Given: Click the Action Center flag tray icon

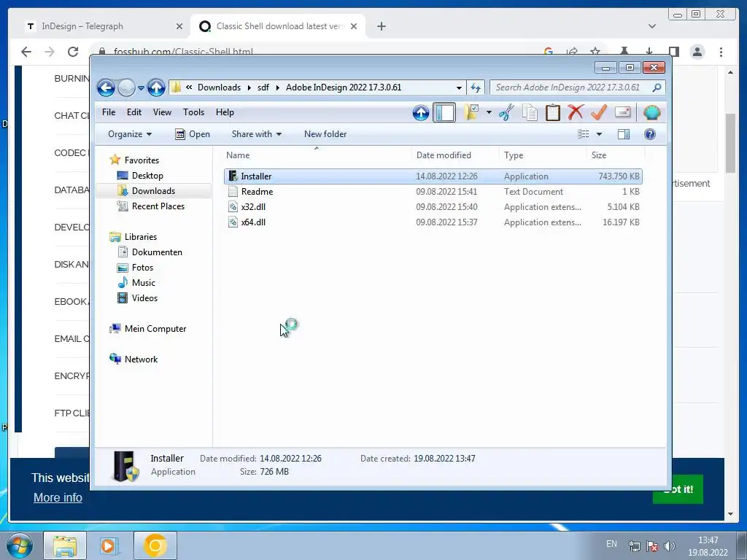Looking at the screenshot, I should pos(652,546).
